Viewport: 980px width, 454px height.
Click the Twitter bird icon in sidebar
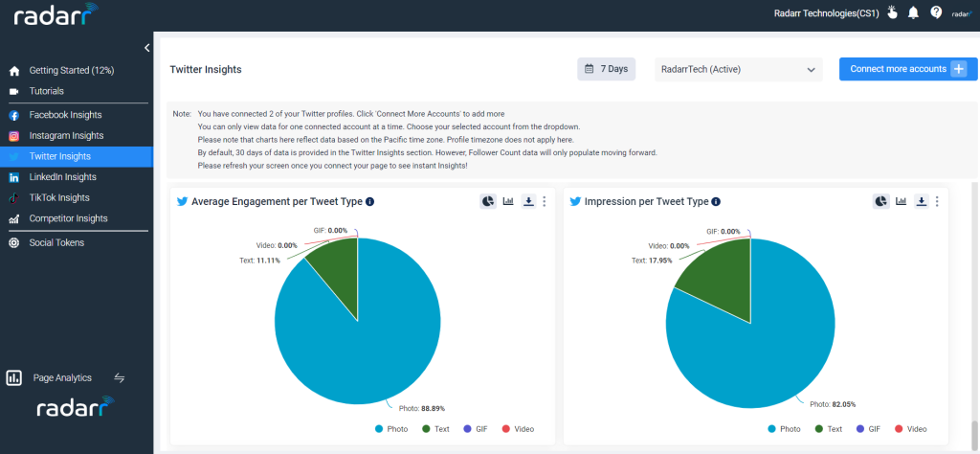click(x=14, y=156)
